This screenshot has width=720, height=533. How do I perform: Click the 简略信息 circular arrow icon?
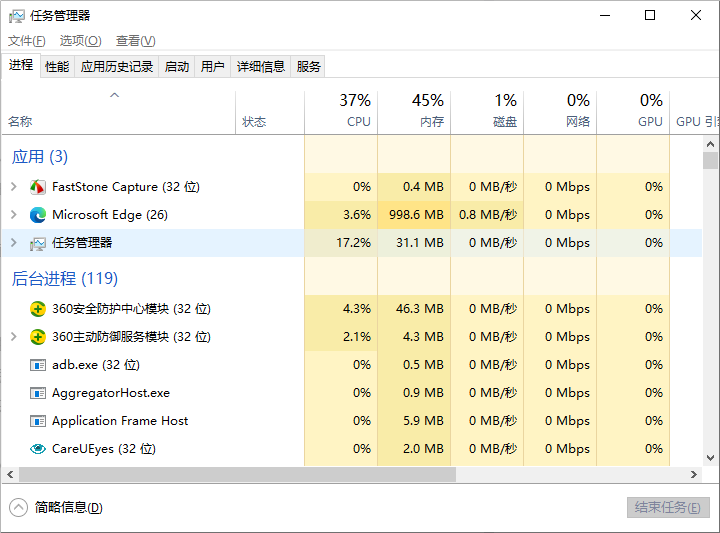(x=18, y=507)
